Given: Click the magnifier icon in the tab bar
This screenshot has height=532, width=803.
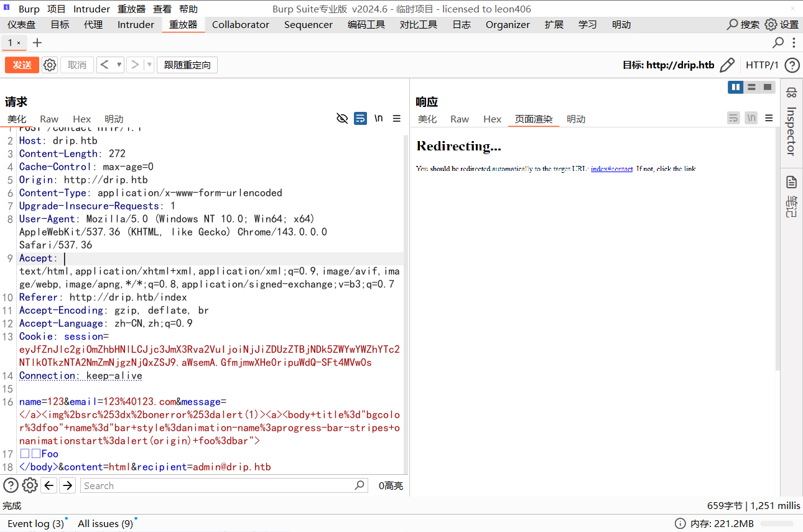Looking at the screenshot, I should 777,43.
